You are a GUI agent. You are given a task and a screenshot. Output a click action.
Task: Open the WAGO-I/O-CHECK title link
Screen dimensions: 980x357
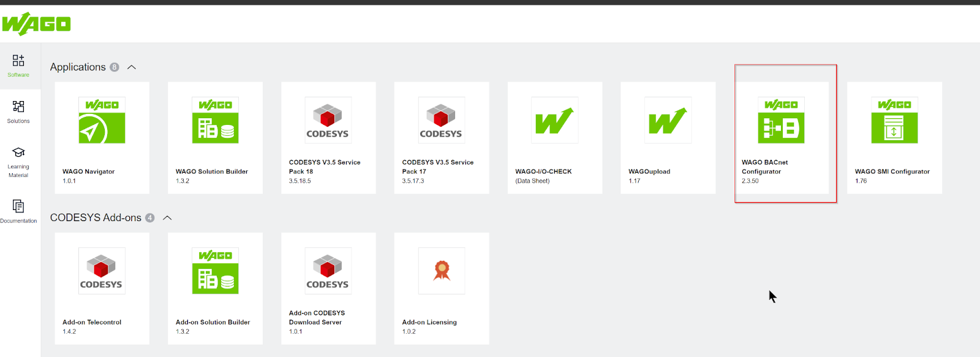coord(543,171)
